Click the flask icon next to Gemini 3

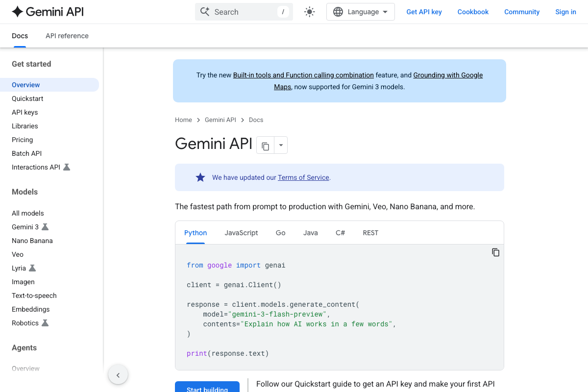(x=45, y=227)
